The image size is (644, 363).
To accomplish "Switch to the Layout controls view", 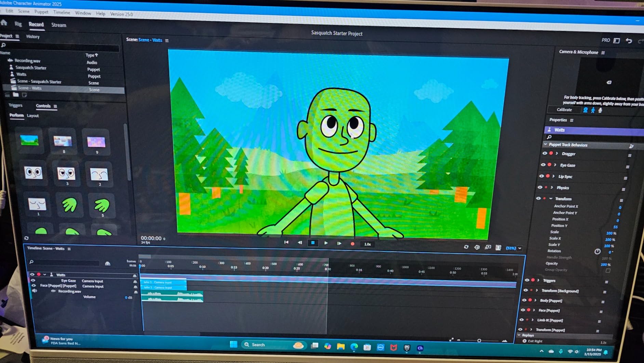I will tap(33, 116).
